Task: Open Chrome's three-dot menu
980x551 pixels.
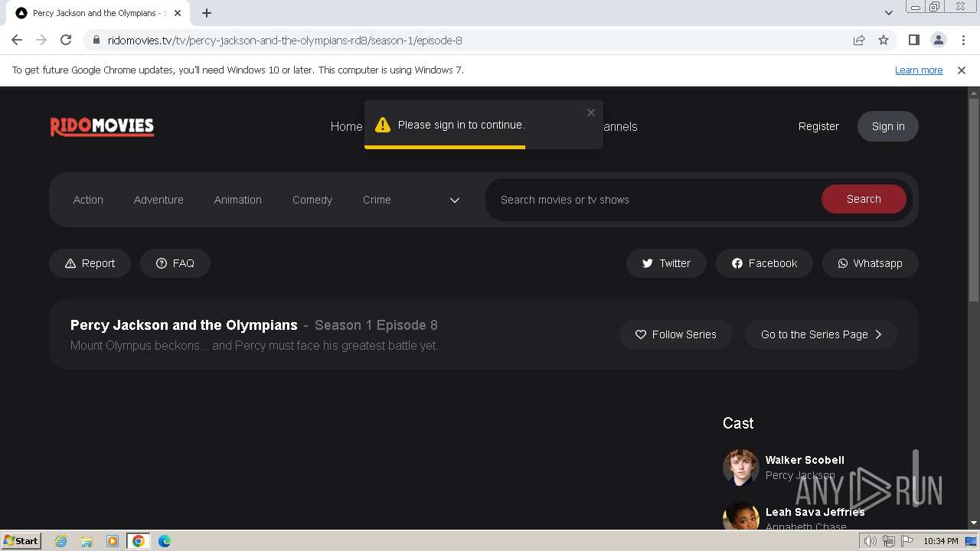Action: point(962,40)
